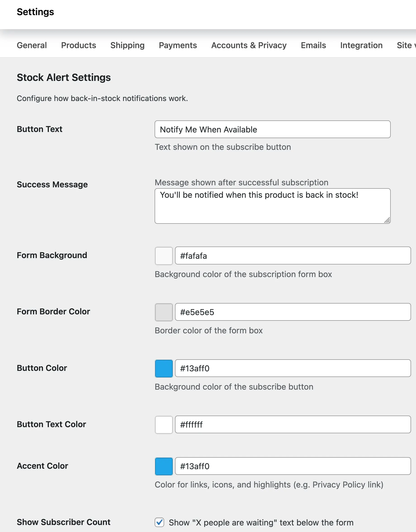Open the Emails settings tab
This screenshot has width=416, height=532.
tap(313, 45)
